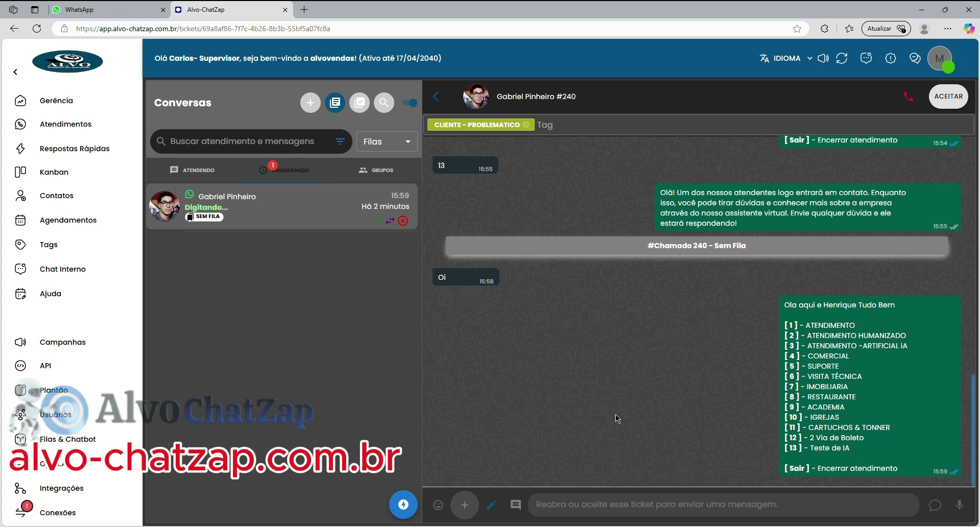Open a new browser tab
980x527 pixels.
point(304,10)
